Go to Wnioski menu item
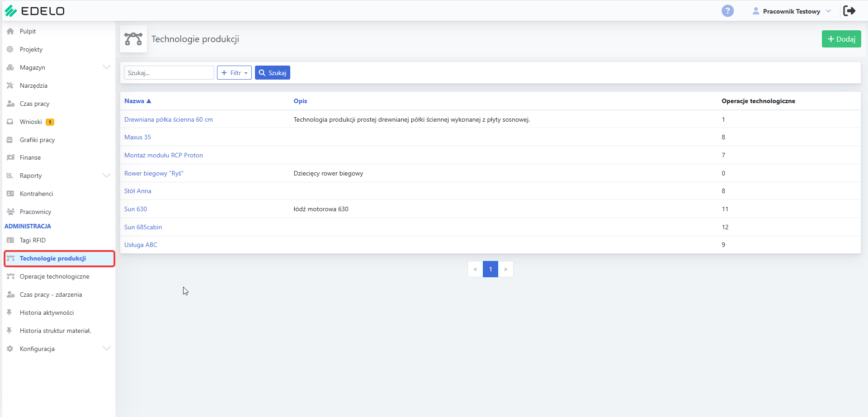The height and width of the screenshot is (417, 868). (x=31, y=122)
